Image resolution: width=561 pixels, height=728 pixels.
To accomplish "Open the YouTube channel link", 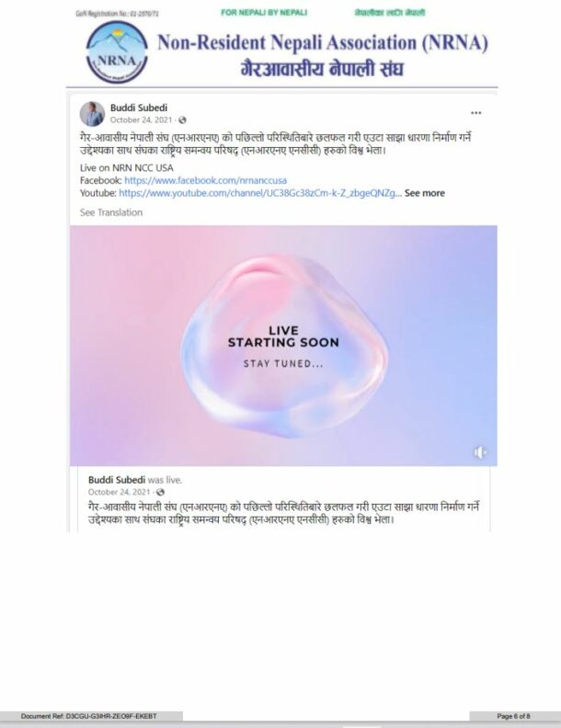I will pyautogui.click(x=260, y=193).
